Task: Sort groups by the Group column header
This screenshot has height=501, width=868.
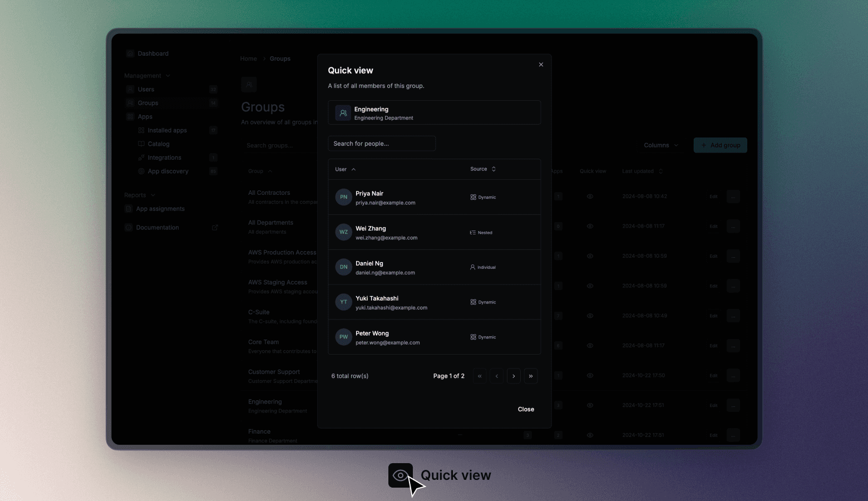Action: pos(260,171)
